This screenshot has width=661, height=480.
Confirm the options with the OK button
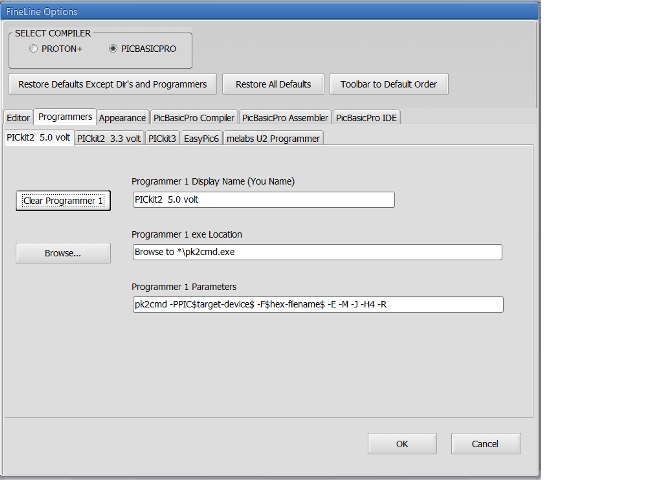[x=402, y=443]
